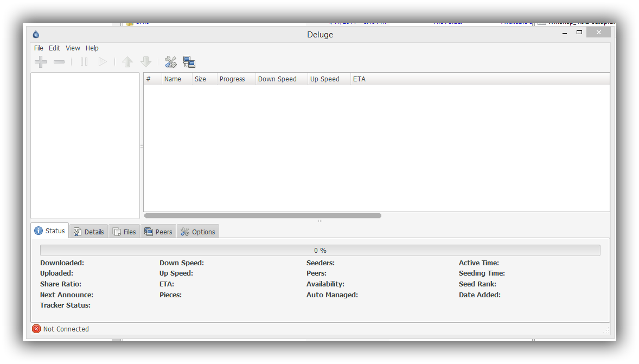Click the Resume play toolbar icon
Viewport: 639px width, 364px height.
pos(103,62)
